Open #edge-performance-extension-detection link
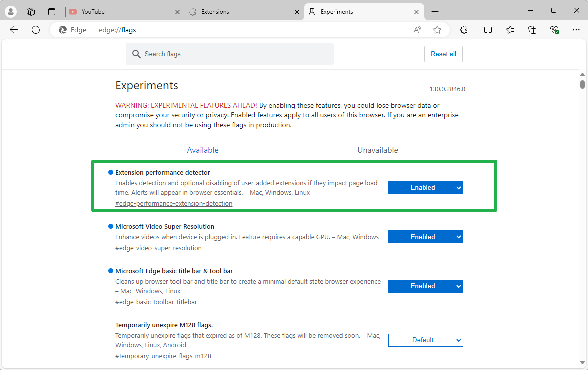This screenshot has height=370, width=588. tap(174, 203)
